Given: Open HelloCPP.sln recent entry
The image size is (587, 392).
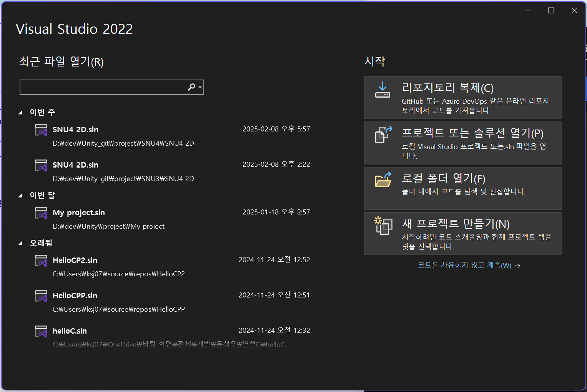Looking at the screenshot, I should tap(172, 302).
